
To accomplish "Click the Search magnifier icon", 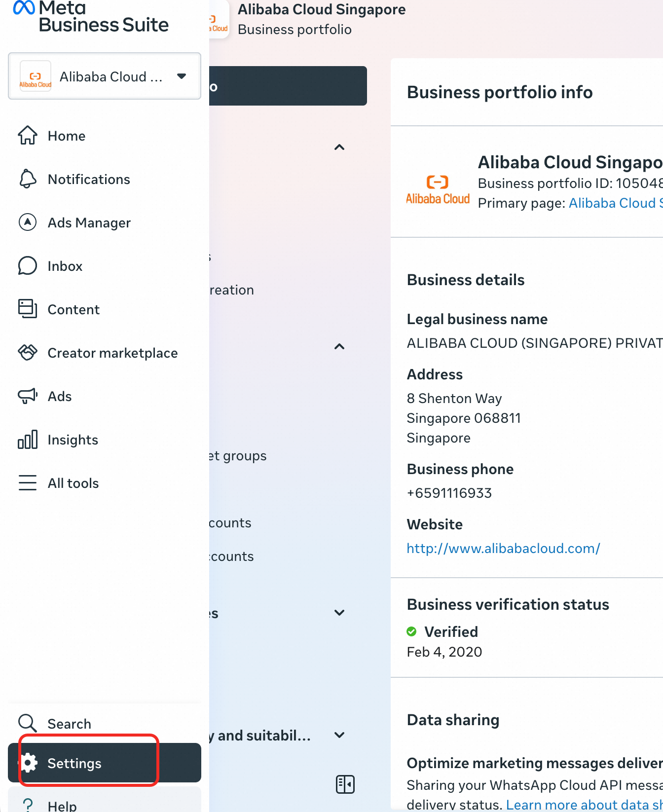I will click(x=28, y=724).
